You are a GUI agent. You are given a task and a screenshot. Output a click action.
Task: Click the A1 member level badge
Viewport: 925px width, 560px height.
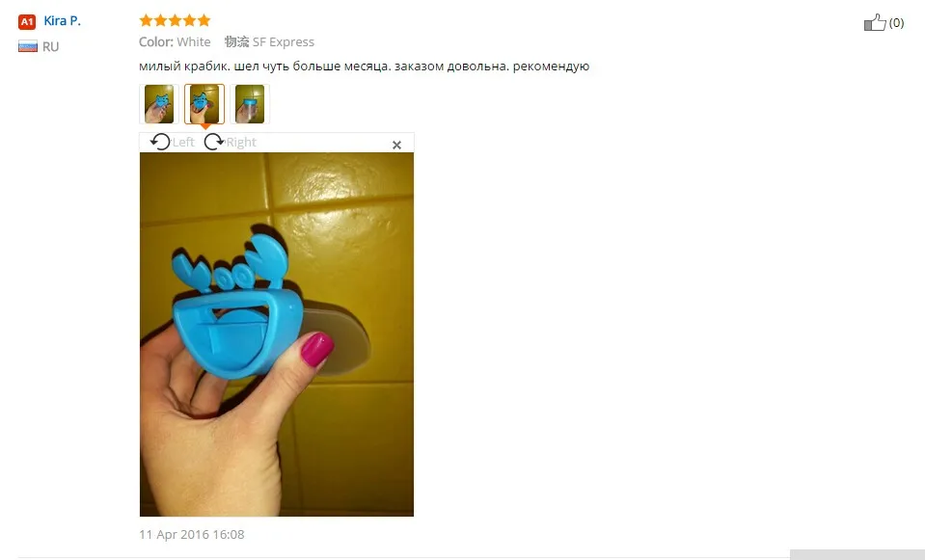click(x=27, y=22)
